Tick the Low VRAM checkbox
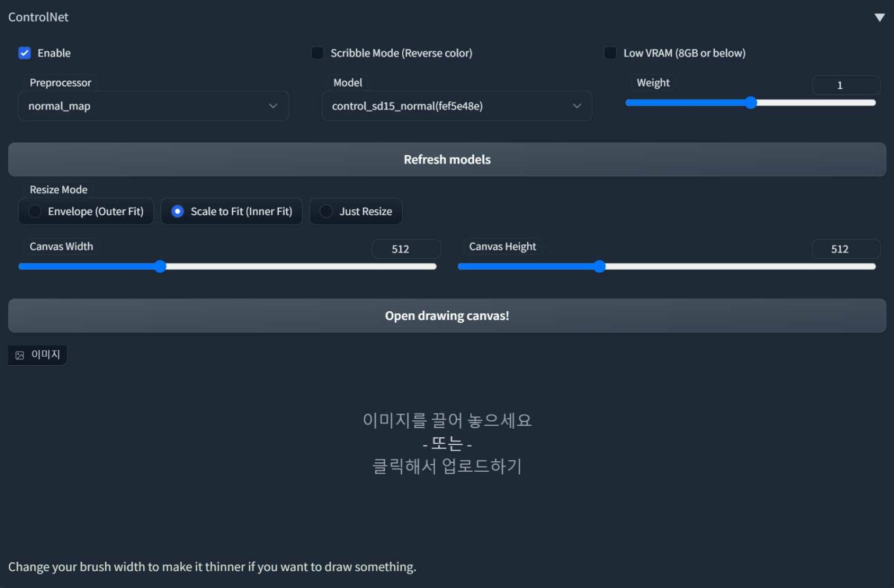 (611, 53)
